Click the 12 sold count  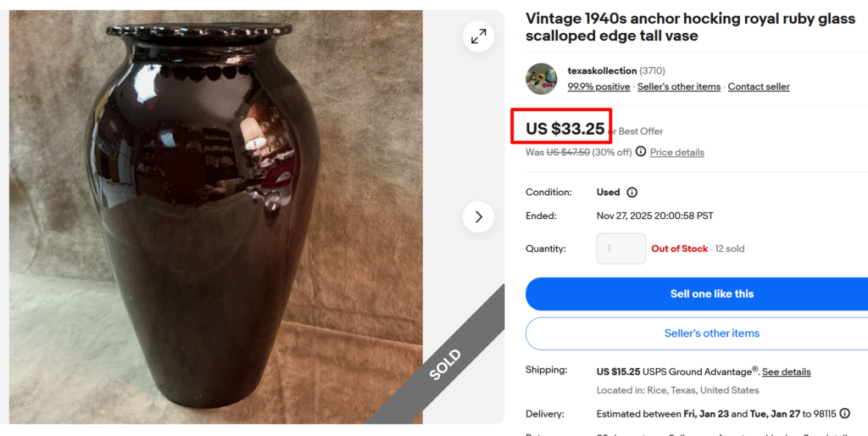coord(729,249)
